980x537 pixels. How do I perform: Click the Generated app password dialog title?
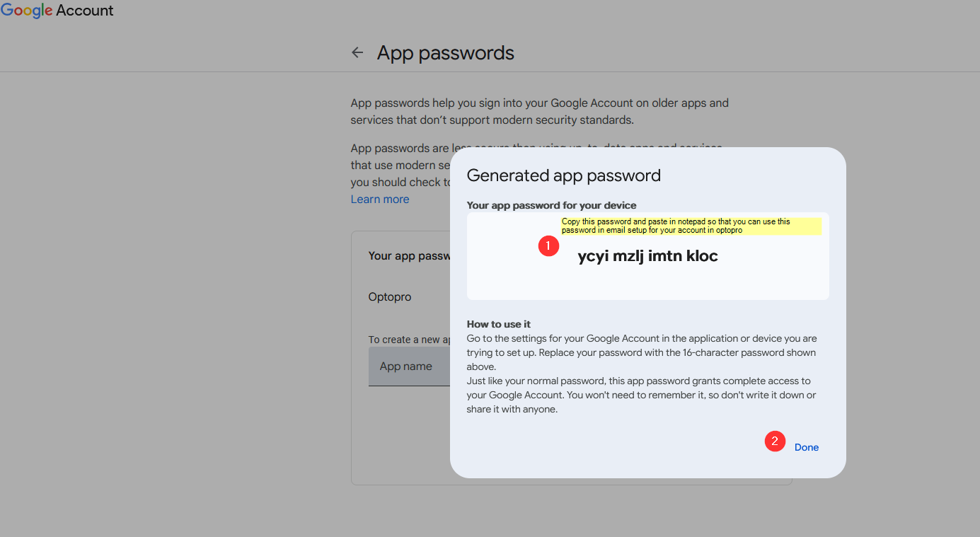point(563,175)
